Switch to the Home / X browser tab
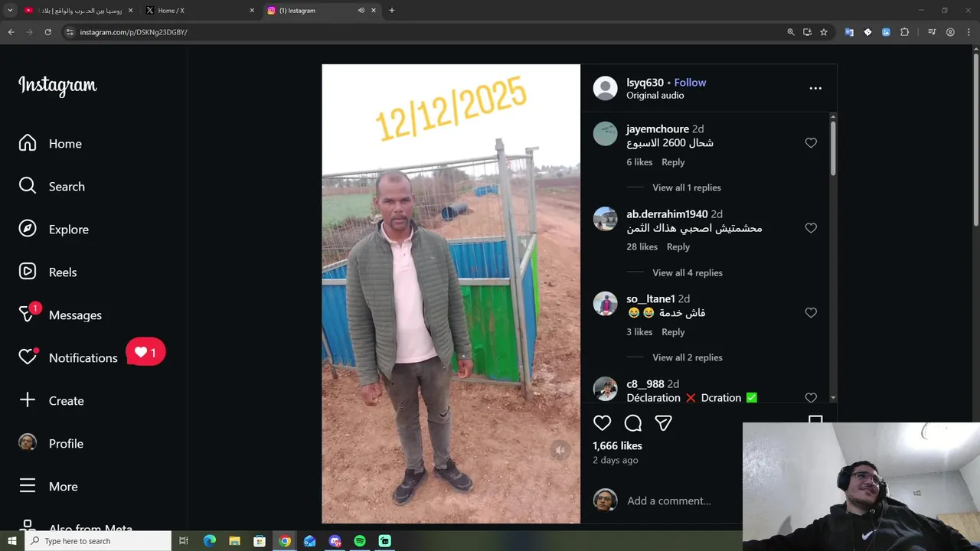The height and width of the screenshot is (551, 980). [x=199, y=10]
